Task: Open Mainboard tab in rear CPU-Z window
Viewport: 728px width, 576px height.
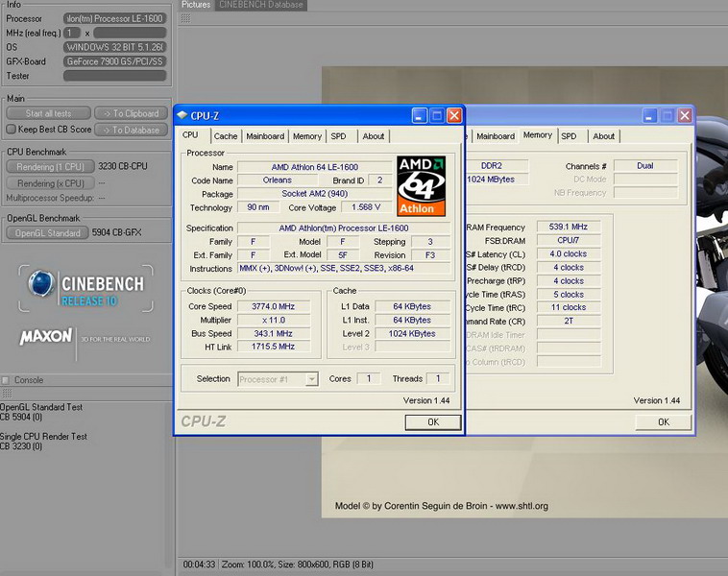Action: click(x=496, y=136)
